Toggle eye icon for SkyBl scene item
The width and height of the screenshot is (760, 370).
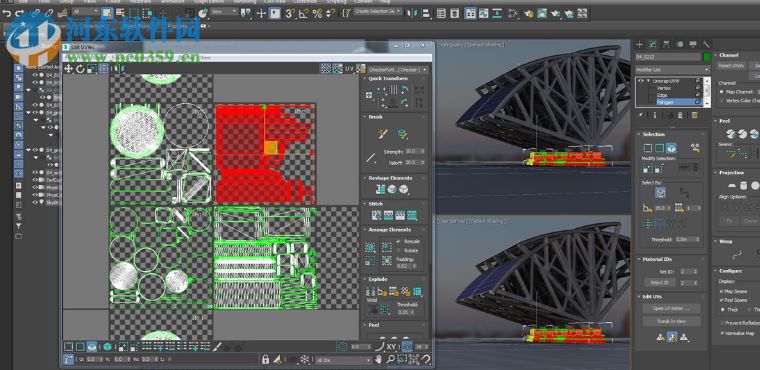[35, 202]
